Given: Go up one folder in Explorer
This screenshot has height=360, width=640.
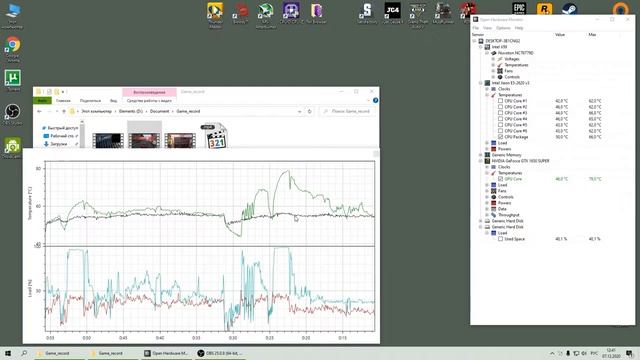Looking at the screenshot, I should (x=64, y=111).
